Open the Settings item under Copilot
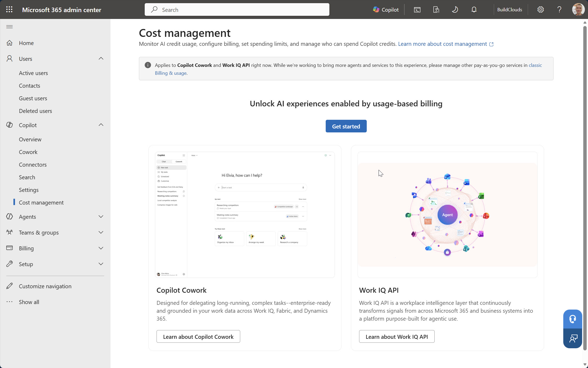This screenshot has height=368, width=588. [x=29, y=190]
